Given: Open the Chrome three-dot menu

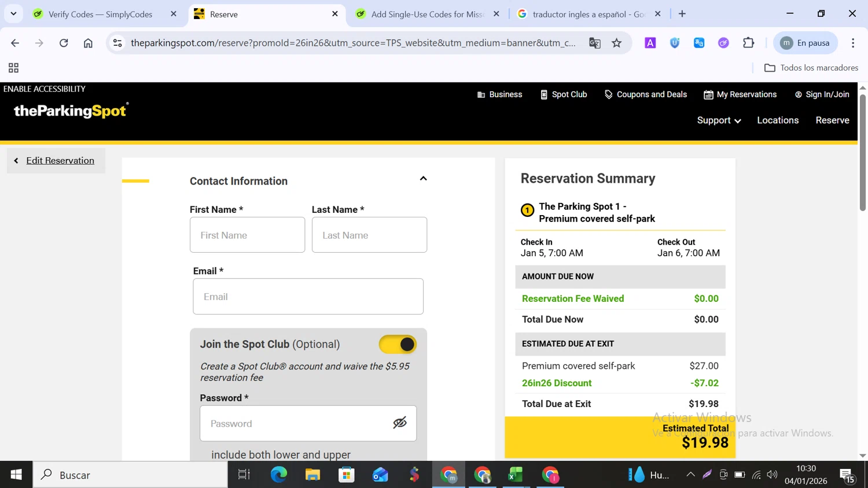Looking at the screenshot, I should coord(853,43).
